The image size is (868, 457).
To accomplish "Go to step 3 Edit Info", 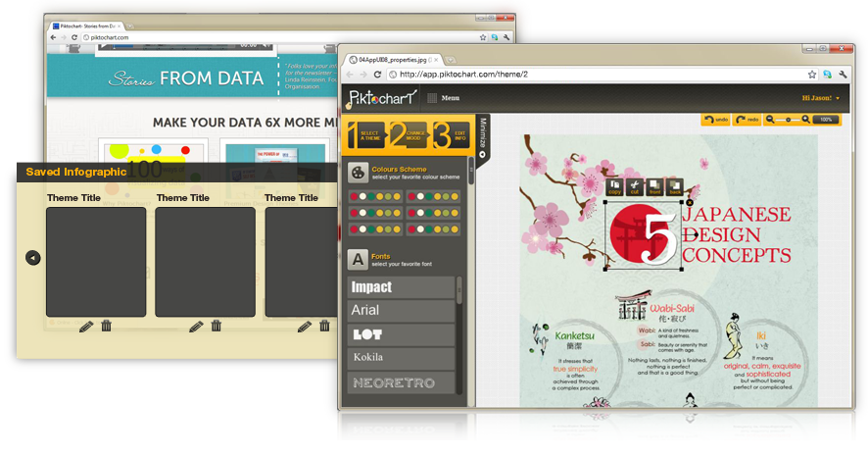I will pos(452,135).
